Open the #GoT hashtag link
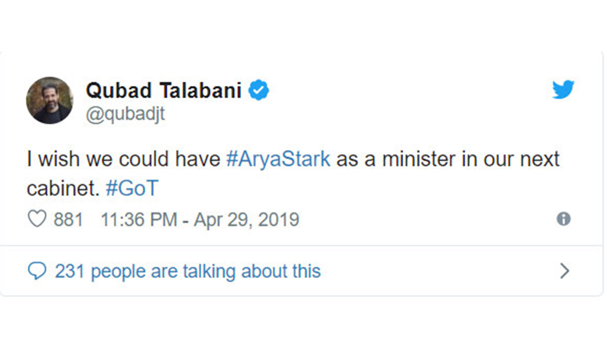607x364 pixels. tap(131, 188)
